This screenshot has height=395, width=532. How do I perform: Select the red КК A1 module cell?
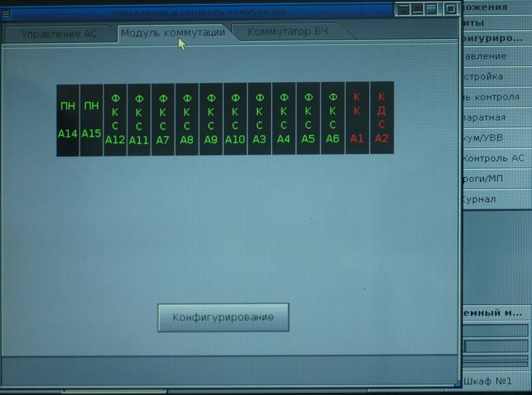357,118
